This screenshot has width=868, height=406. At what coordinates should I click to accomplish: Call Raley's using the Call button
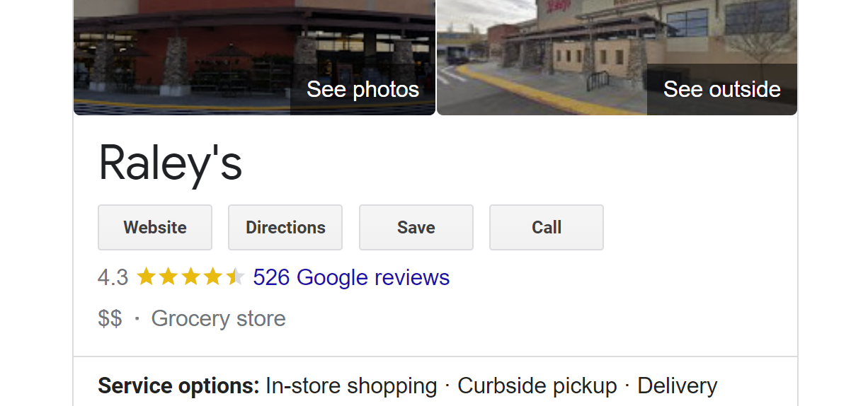(547, 227)
